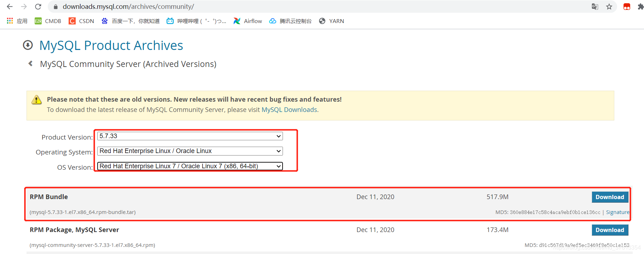Open the red extension icon in the toolbar
This screenshot has width=644, height=254.
[x=627, y=7]
